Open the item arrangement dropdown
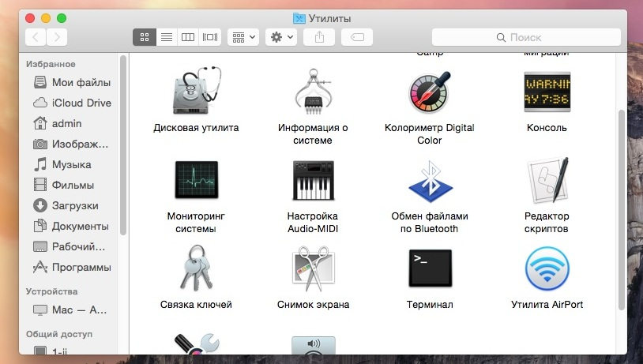 point(243,37)
